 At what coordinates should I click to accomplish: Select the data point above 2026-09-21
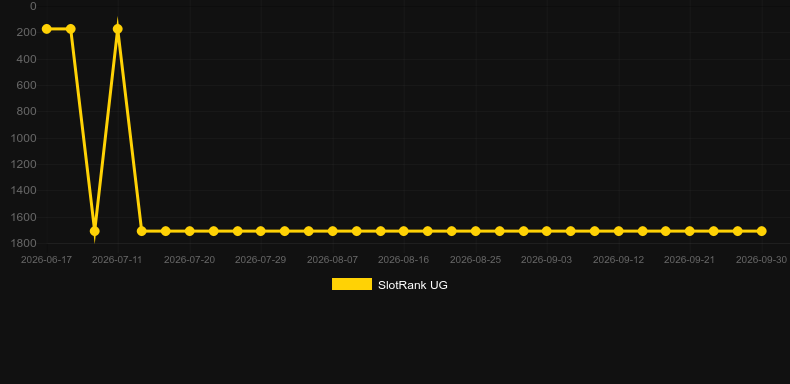690,231
